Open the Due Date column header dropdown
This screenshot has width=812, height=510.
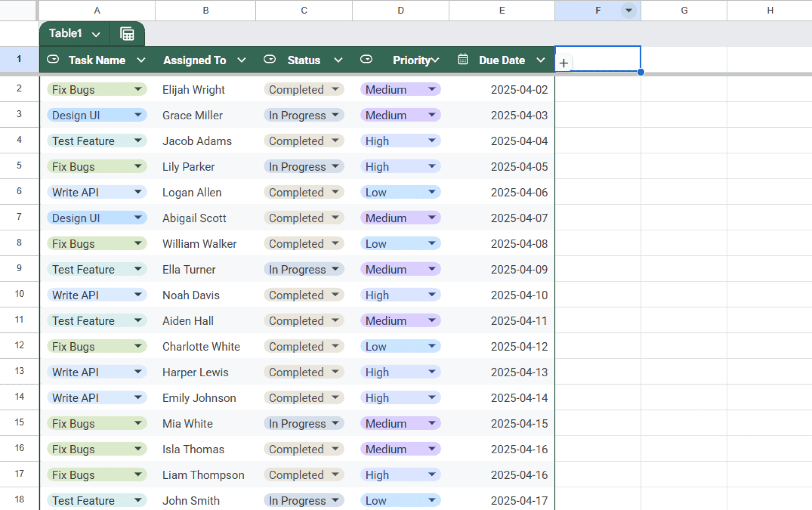(541, 59)
